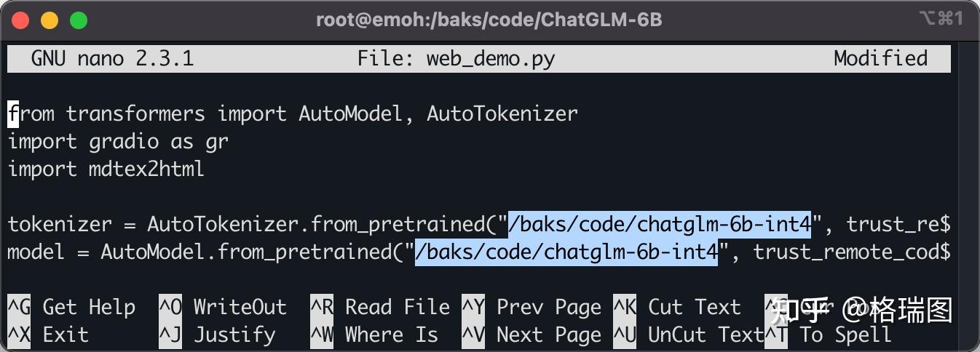Click the ^W Where Is shortcut

tap(374, 335)
